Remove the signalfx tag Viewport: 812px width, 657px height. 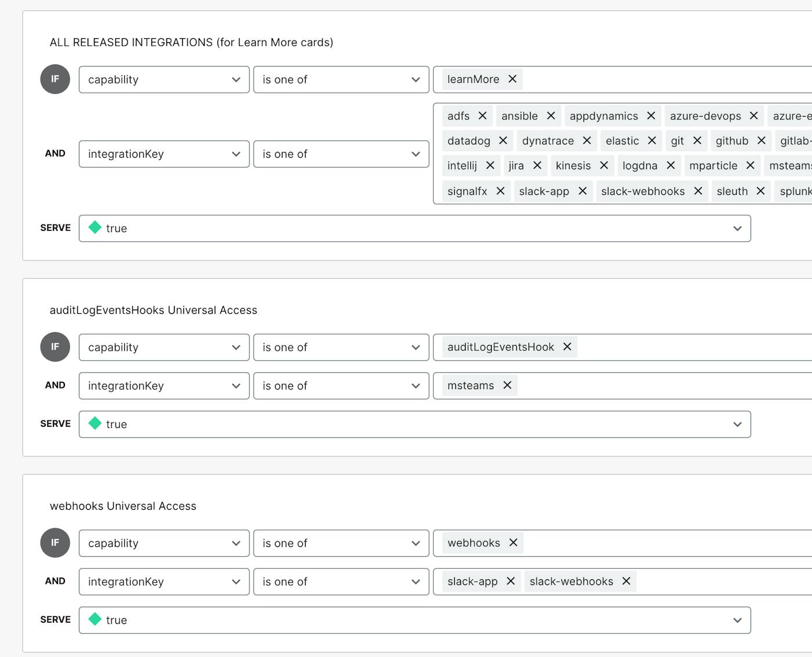click(500, 191)
